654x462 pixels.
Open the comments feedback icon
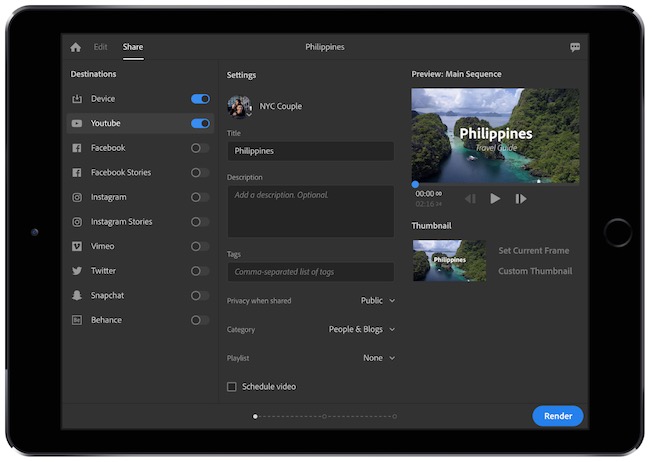point(575,47)
